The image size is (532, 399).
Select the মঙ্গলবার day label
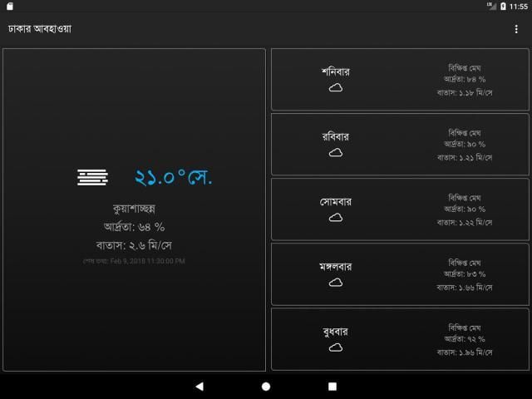pos(336,266)
